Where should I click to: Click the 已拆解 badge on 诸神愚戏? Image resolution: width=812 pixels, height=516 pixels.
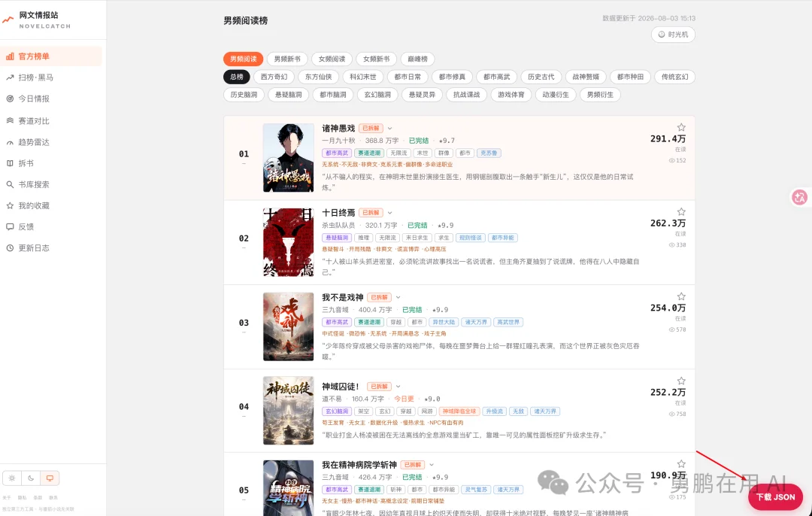click(370, 129)
